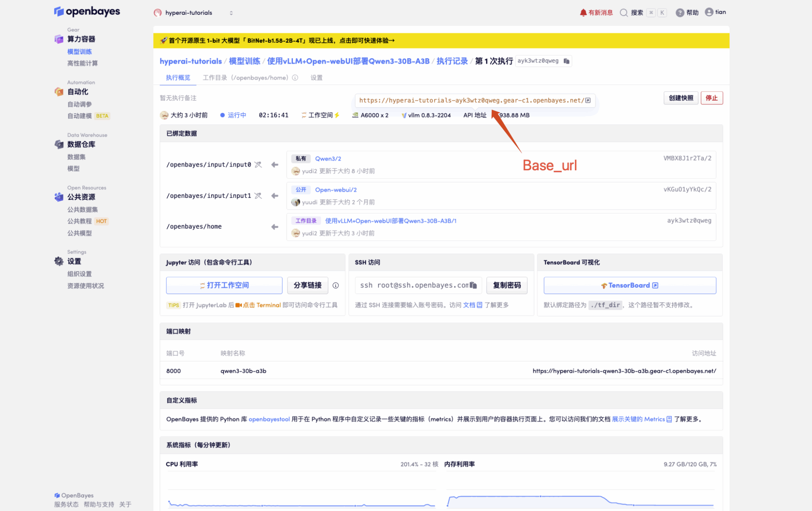Open the 设置 gear icon in sidebar
The image size is (812, 511).
point(59,261)
